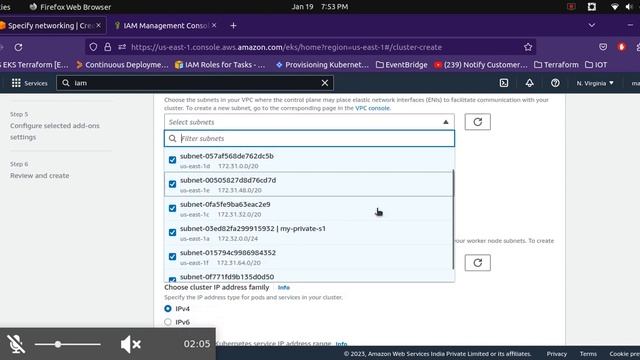Toggle the speaker mute icon in overlay

(x=131, y=344)
